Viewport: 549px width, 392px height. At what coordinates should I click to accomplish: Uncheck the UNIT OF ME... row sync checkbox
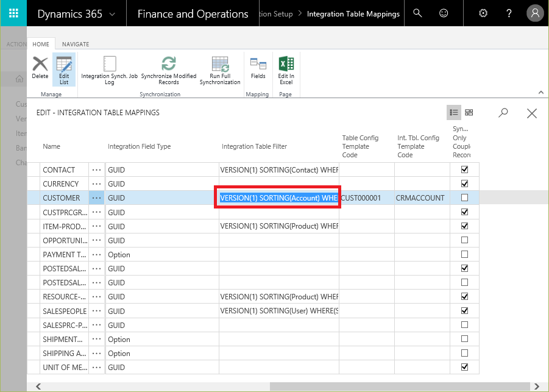tap(465, 367)
